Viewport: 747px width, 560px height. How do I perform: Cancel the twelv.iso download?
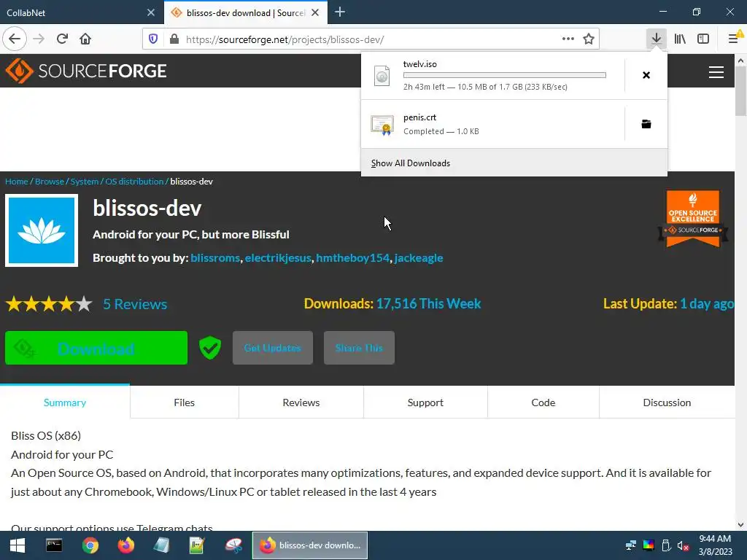(646, 75)
